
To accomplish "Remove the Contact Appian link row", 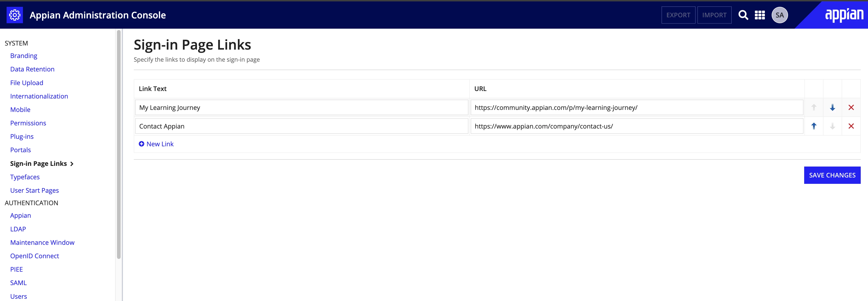I will pyautogui.click(x=851, y=126).
